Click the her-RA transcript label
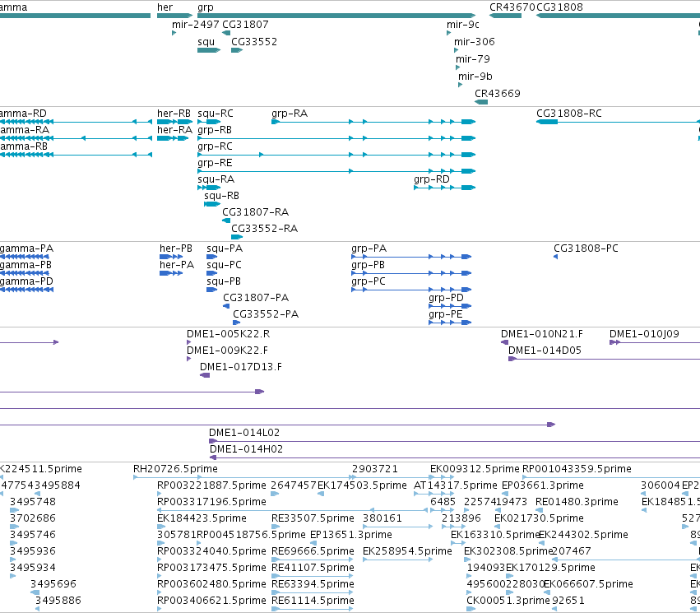700x613 pixels. [174, 130]
